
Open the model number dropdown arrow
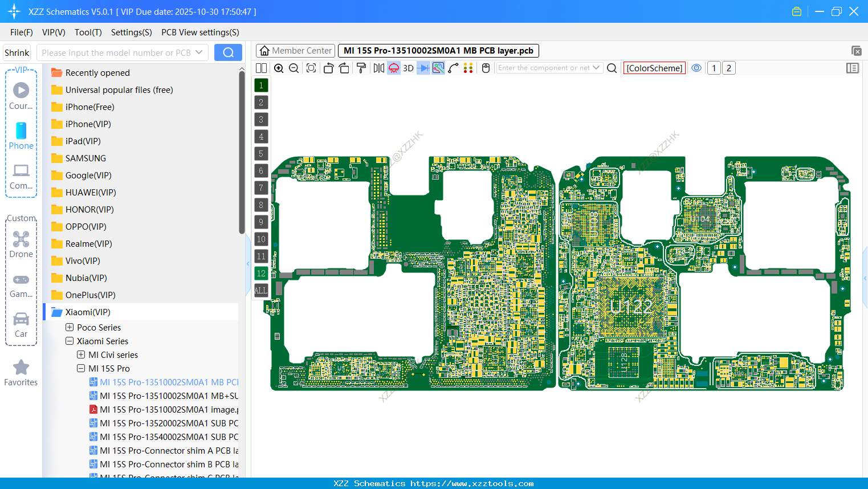199,52
